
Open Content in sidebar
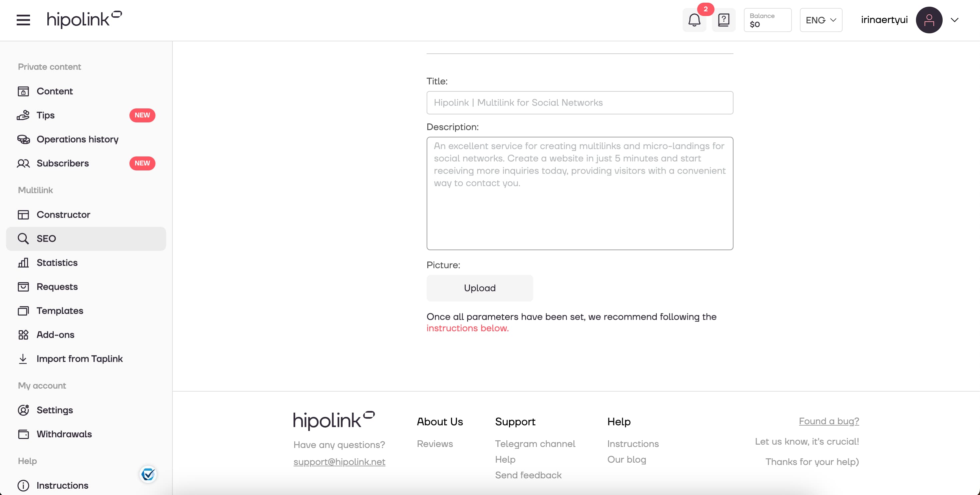pyautogui.click(x=86, y=91)
